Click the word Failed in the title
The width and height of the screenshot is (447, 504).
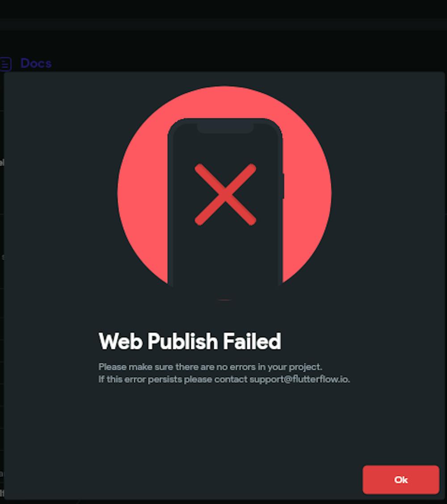pyautogui.click(x=252, y=341)
